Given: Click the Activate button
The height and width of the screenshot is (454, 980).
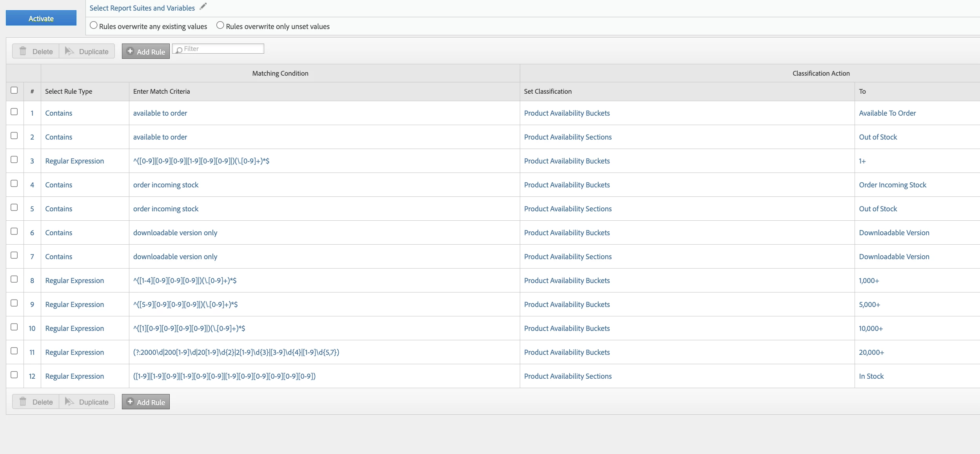Looking at the screenshot, I should tap(41, 18).
